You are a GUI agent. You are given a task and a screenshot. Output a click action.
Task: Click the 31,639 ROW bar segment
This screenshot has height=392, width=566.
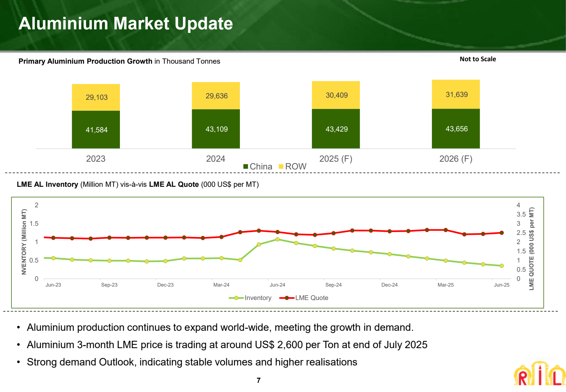pos(456,94)
